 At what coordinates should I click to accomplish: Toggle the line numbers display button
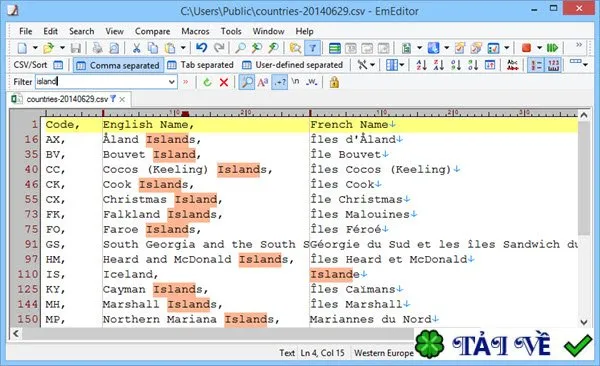tap(536, 65)
